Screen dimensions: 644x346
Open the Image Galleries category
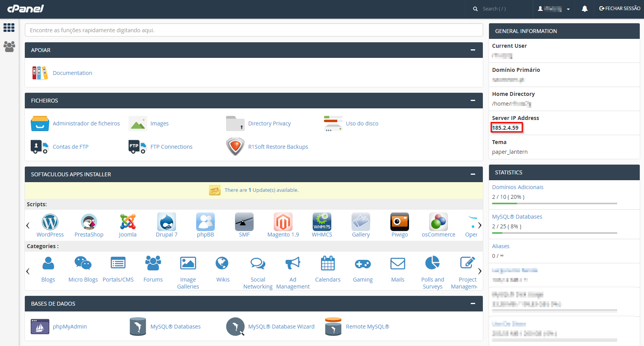pos(188,283)
